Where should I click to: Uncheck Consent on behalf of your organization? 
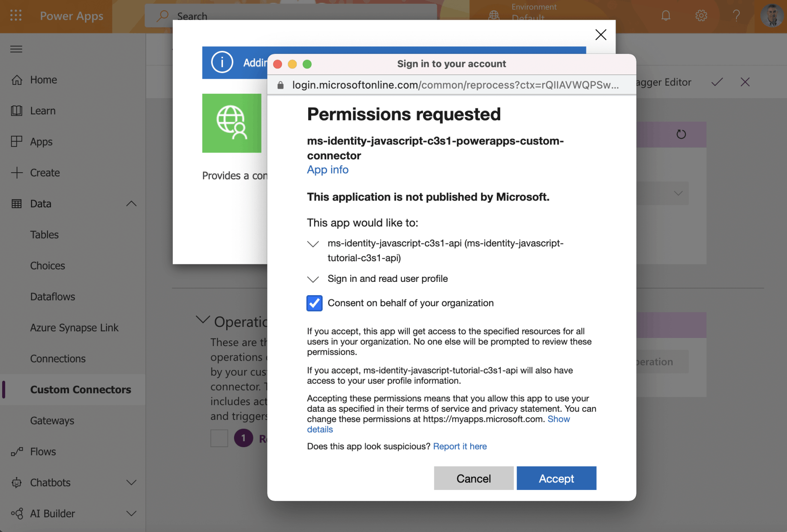point(314,303)
